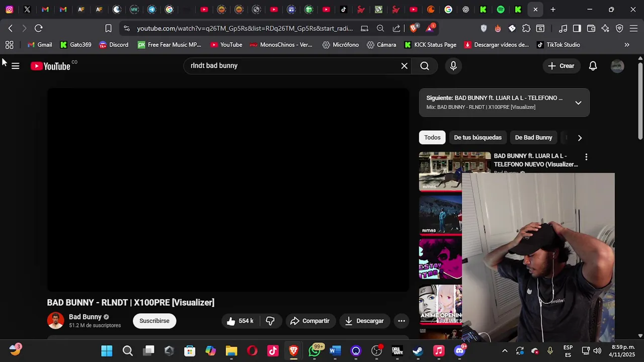Open the Windows Start menu

(x=107, y=351)
